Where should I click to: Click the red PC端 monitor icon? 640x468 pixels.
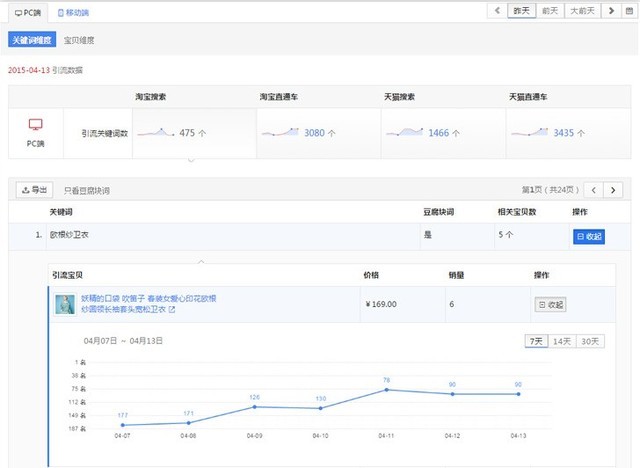click(35, 125)
